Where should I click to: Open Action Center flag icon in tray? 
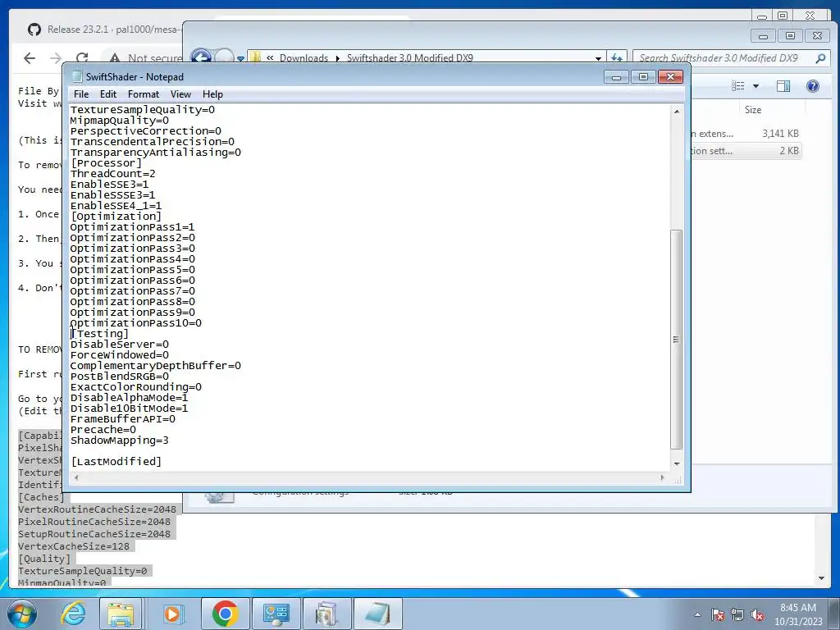[x=718, y=614]
